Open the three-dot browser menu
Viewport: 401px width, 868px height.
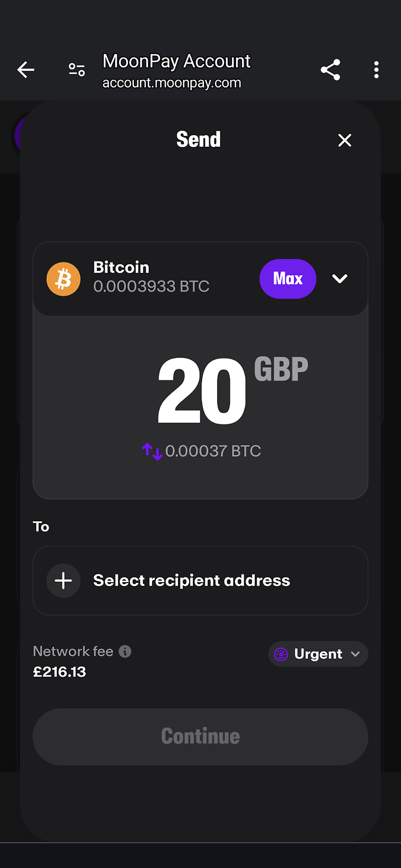click(x=376, y=70)
